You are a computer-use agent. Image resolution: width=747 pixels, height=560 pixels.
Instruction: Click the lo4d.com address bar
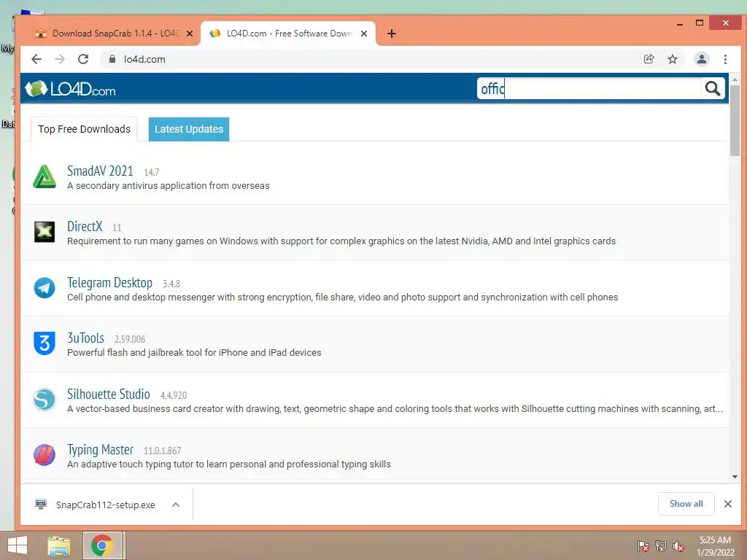click(x=371, y=59)
